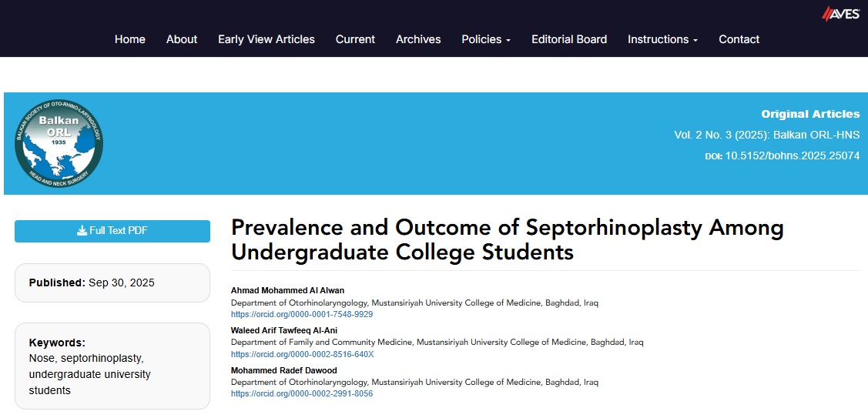This screenshot has height=418, width=868.
Task: Click the Vol. 2 No. 3 issue link
Action: 766,135
